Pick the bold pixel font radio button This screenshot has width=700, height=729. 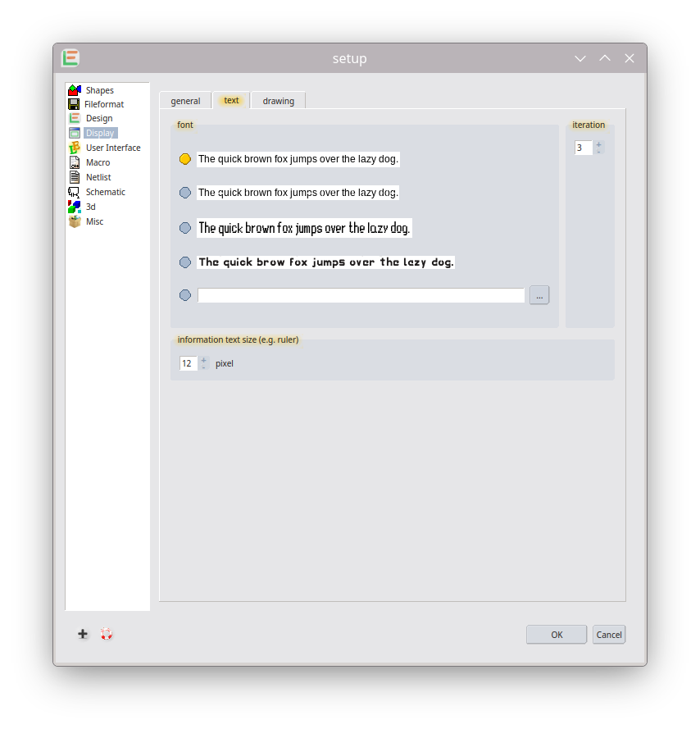(x=185, y=262)
